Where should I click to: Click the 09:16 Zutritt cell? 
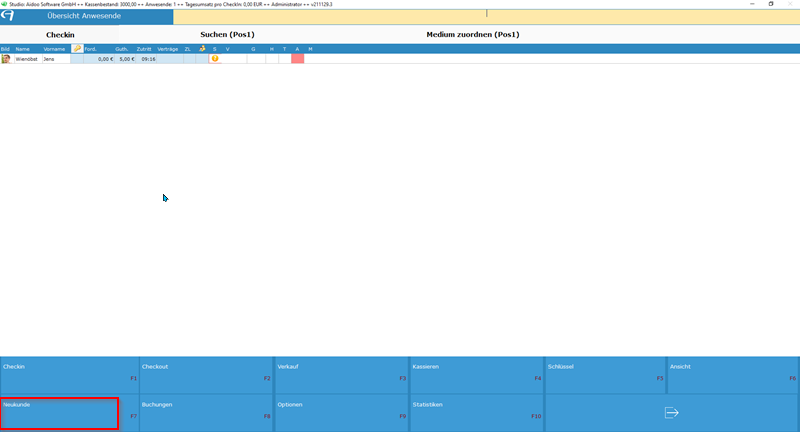click(x=146, y=59)
